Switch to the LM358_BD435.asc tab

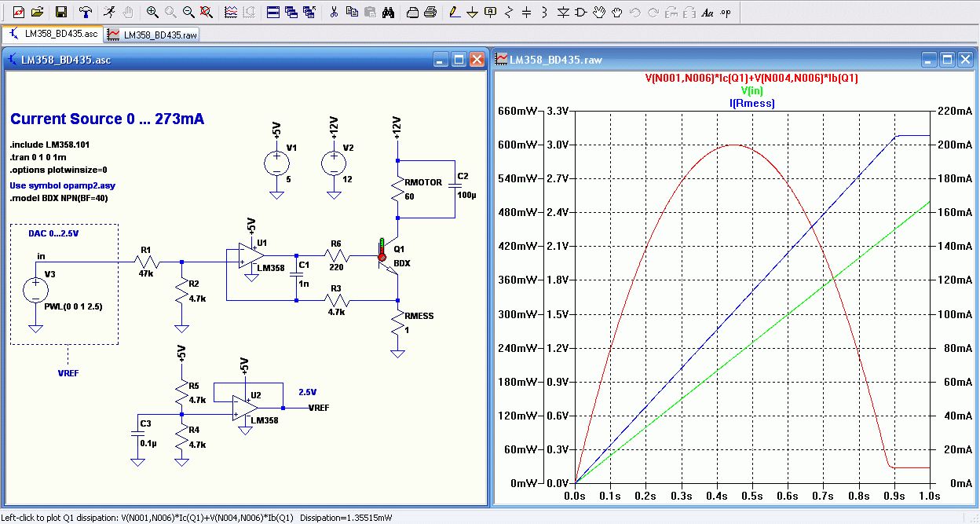(53, 34)
